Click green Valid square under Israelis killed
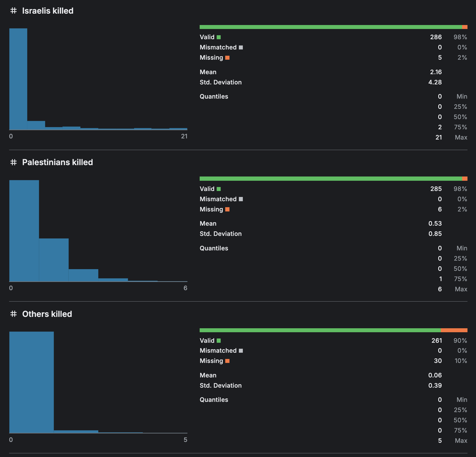Viewport: 476px width, 457px height. pyautogui.click(x=219, y=37)
